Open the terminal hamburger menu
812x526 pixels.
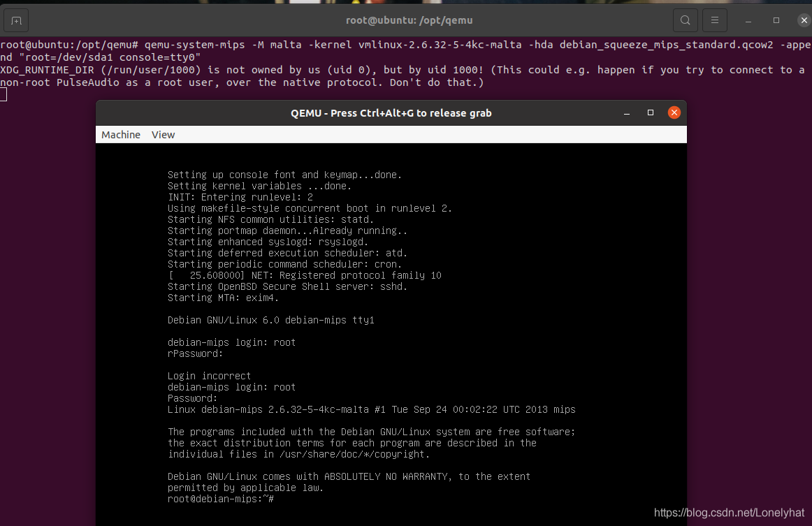715,21
